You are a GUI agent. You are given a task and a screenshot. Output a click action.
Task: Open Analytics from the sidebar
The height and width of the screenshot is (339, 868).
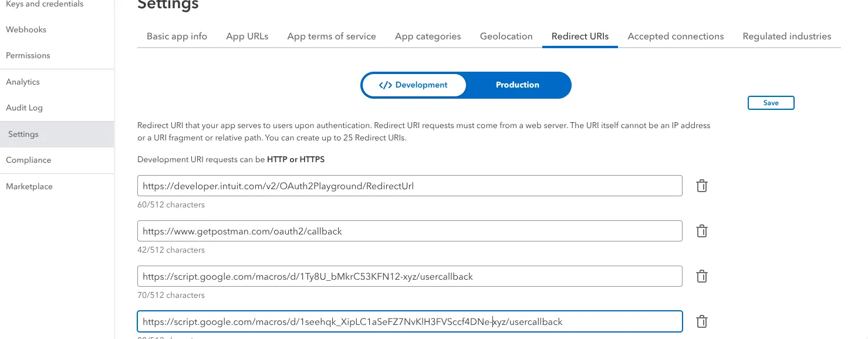(x=23, y=82)
